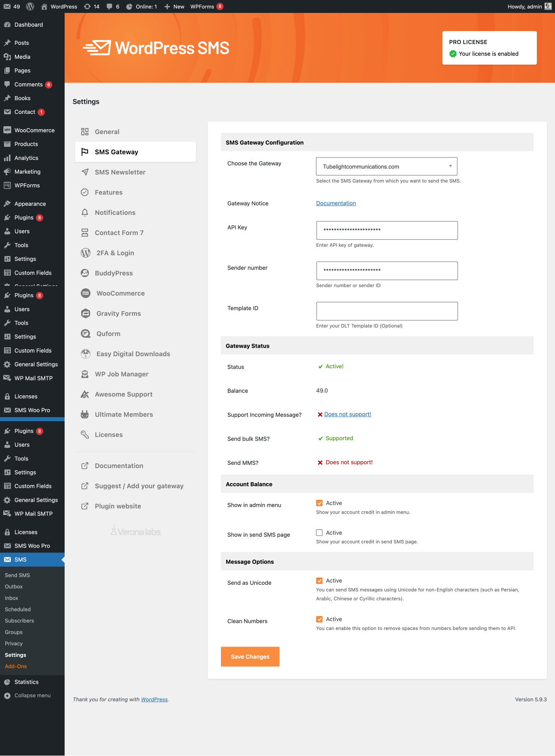Click the Online: 1 admin bar item

point(142,6)
